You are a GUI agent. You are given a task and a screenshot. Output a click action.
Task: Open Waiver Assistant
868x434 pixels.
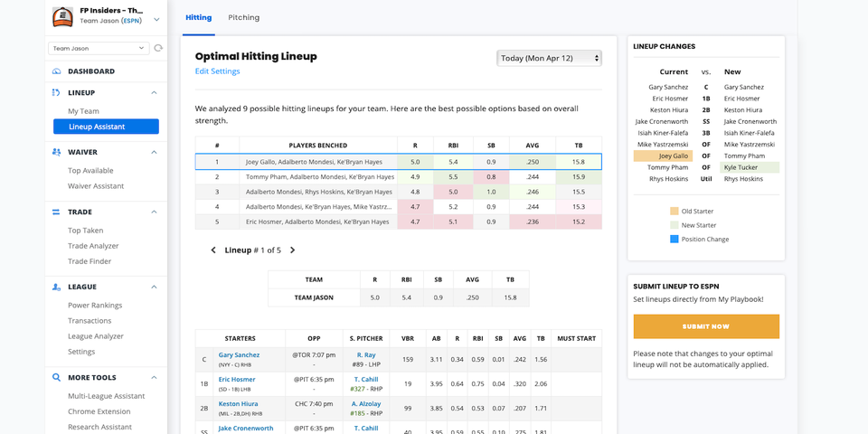[96, 186]
